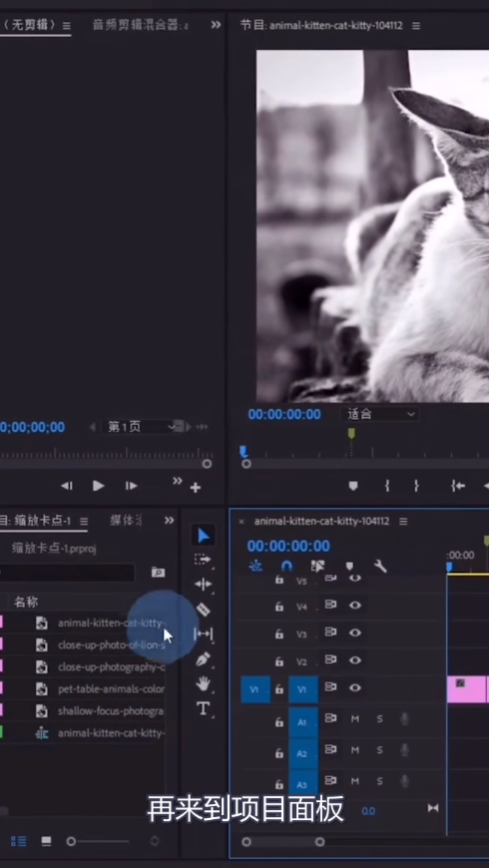Click the voice-over mic on track A2
This screenshot has height=868, width=489.
[x=405, y=749]
